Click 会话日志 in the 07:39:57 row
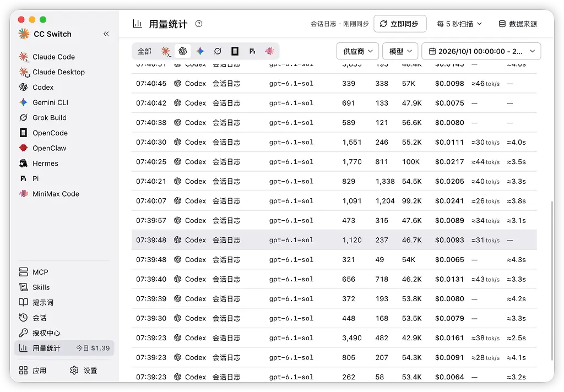 coord(226,220)
